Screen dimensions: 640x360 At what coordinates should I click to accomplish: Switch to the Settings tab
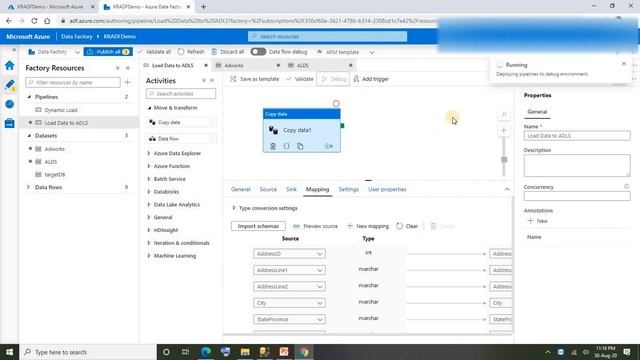pyautogui.click(x=348, y=189)
